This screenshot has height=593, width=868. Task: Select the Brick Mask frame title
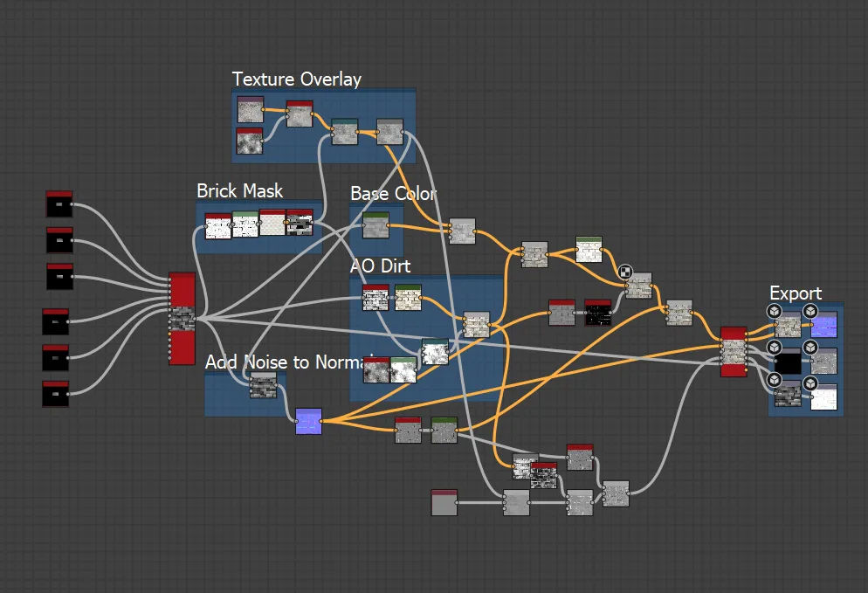[x=239, y=191]
